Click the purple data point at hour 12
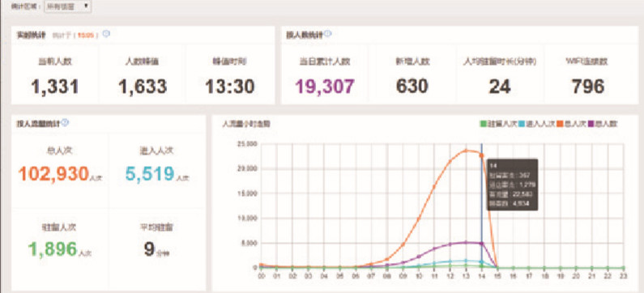644x293 pixels. point(450,244)
